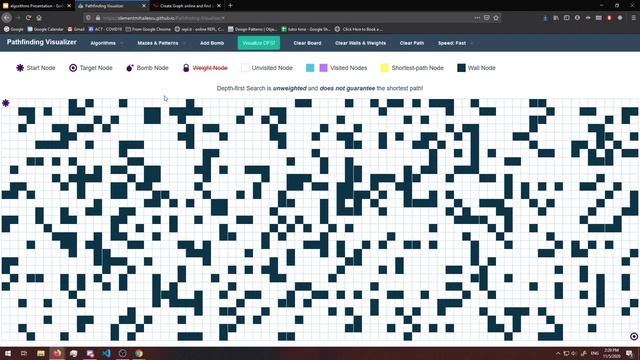Open the Speed: Fast dropdown

click(x=455, y=43)
